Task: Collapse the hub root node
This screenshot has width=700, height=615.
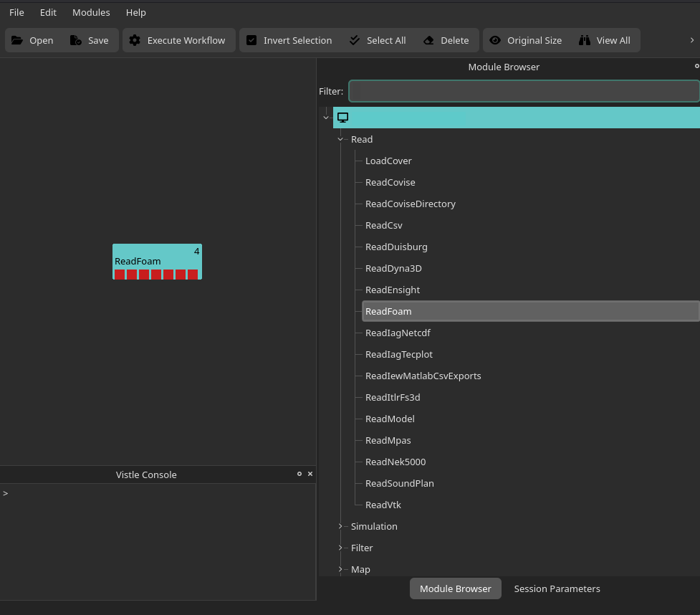Action: coord(326,118)
